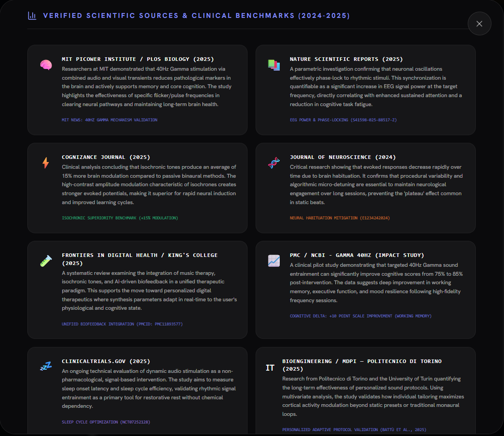Click the lightning bolt icon on Cognizance Journal card

pos(46,163)
